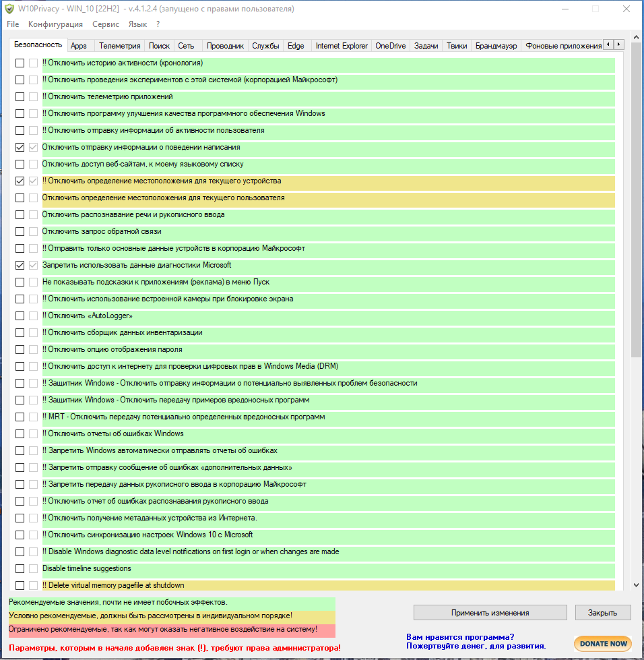Check 'Отключить телеметрию приложений' checkbox
Viewport: 644px width, 660px height.
pos(20,97)
